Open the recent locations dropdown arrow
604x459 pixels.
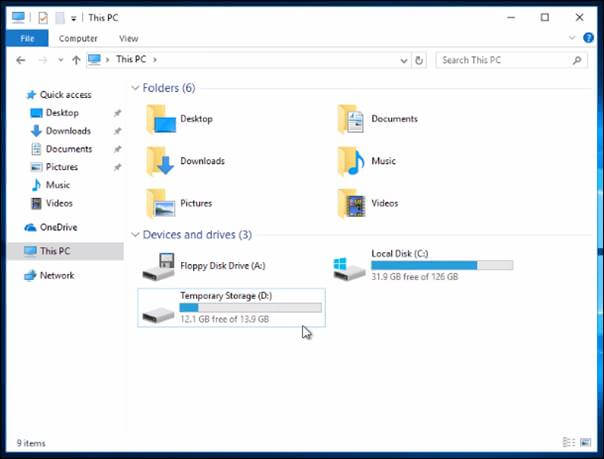pyautogui.click(x=60, y=60)
